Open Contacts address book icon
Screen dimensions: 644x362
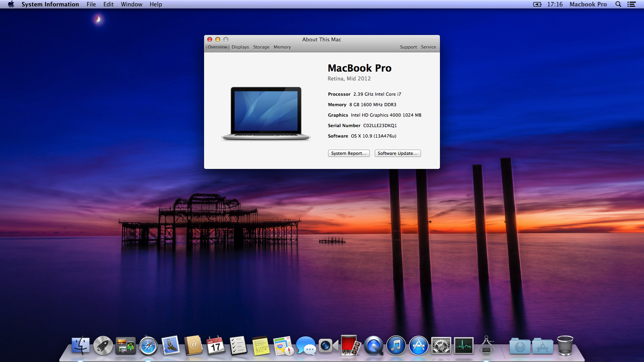[194, 346]
